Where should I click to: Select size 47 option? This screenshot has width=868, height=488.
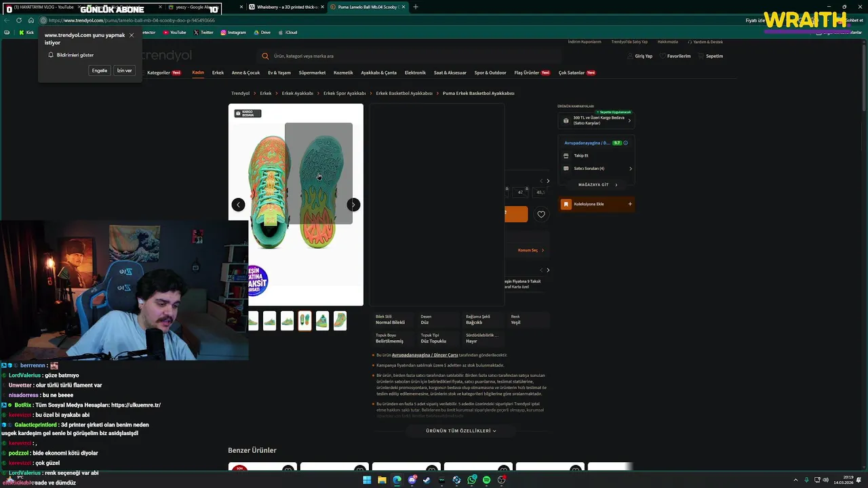pyautogui.click(x=521, y=192)
